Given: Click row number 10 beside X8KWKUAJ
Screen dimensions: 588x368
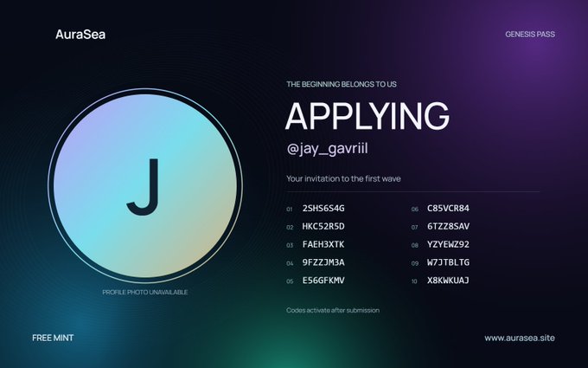Looking at the screenshot, I should (x=414, y=281).
